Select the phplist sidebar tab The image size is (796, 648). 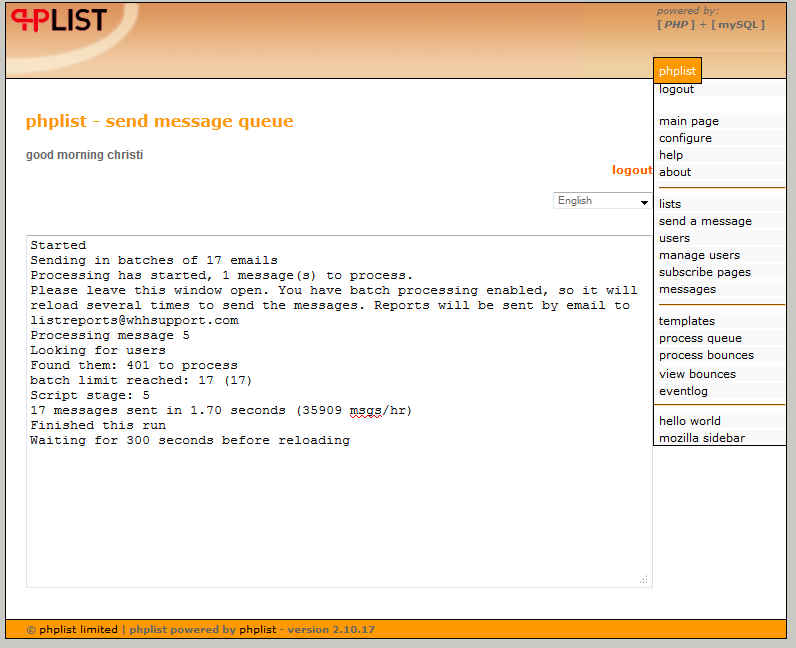(x=677, y=71)
